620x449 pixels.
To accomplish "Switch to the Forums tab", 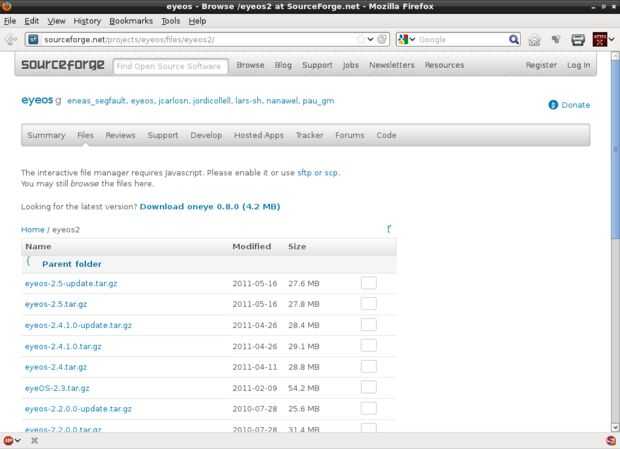I will coord(350,135).
